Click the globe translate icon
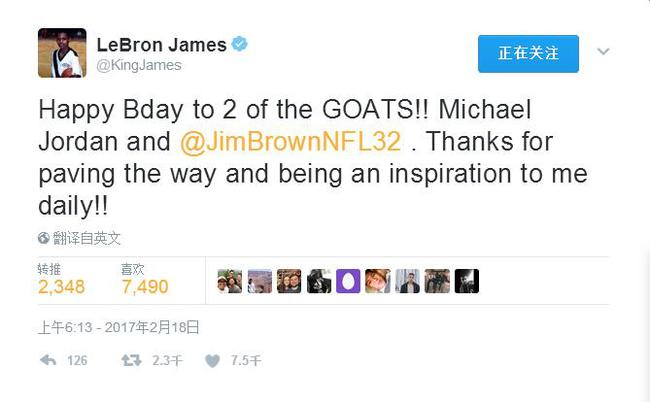This screenshot has height=402, width=650. tap(44, 238)
